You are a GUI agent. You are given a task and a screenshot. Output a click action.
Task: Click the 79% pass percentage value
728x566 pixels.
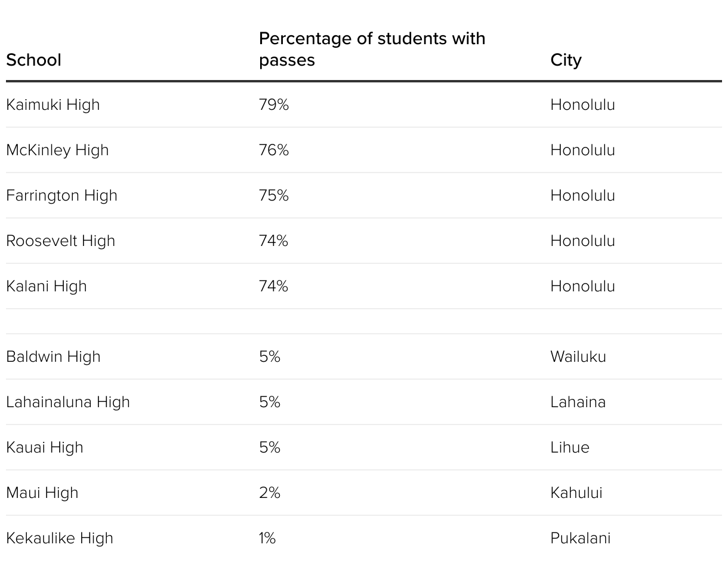(274, 104)
